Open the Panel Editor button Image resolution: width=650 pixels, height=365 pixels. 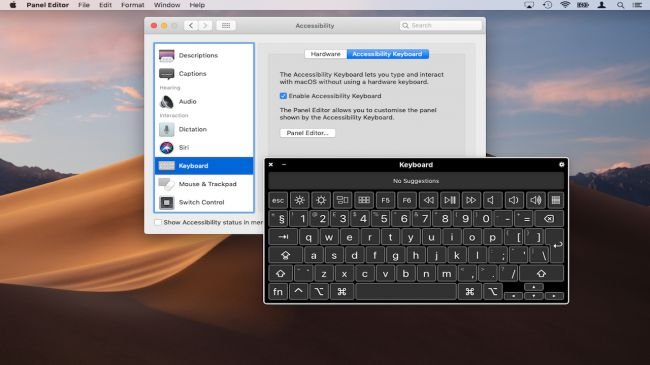[x=308, y=133]
